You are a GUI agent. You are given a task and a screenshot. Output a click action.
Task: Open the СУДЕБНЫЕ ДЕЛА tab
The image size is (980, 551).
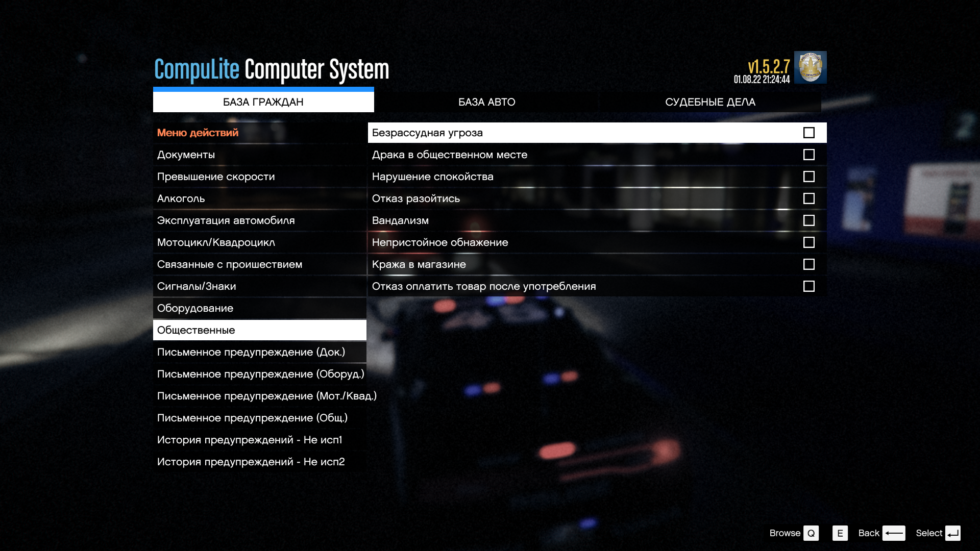[x=710, y=102]
